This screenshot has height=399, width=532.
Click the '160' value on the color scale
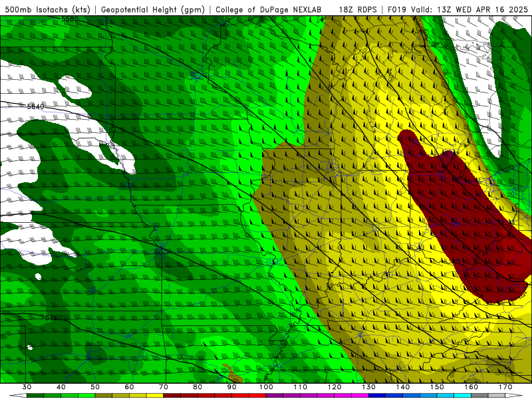(x=471, y=387)
